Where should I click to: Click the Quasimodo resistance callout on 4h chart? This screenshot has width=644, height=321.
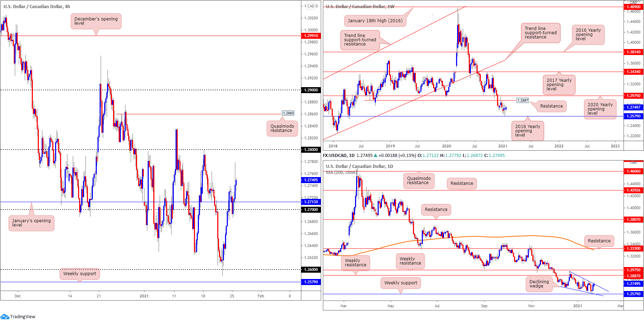pos(282,128)
